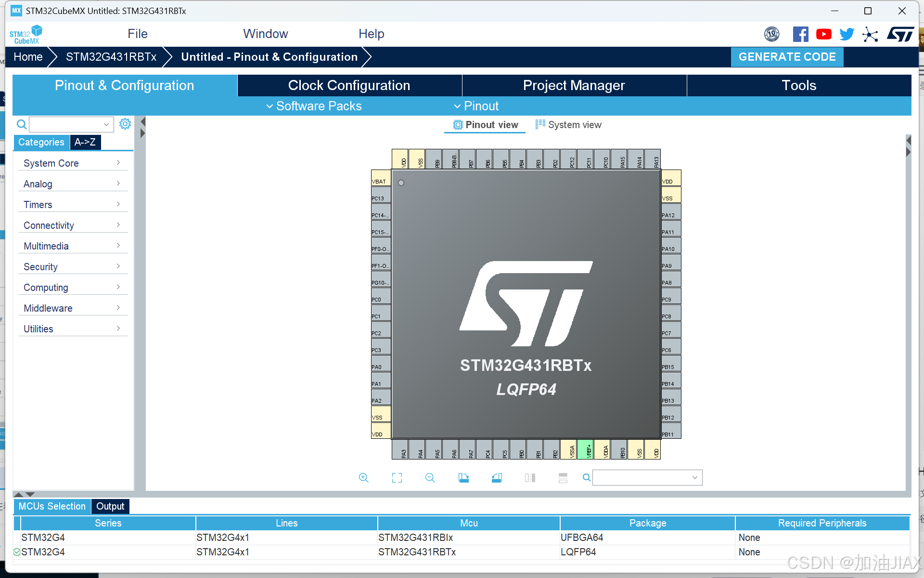Image resolution: width=924 pixels, height=578 pixels.
Task: Open the Software Packs dropdown
Action: pyautogui.click(x=314, y=106)
